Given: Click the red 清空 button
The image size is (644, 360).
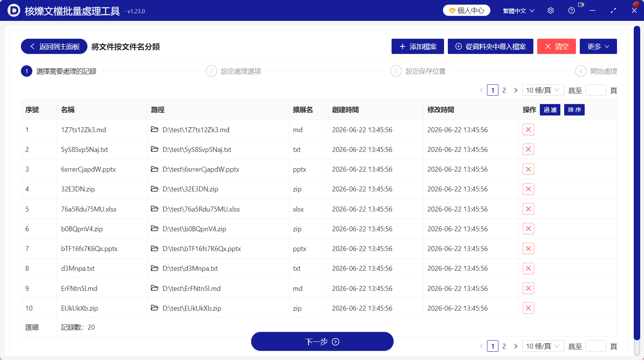Looking at the screenshot, I should pos(557,46).
